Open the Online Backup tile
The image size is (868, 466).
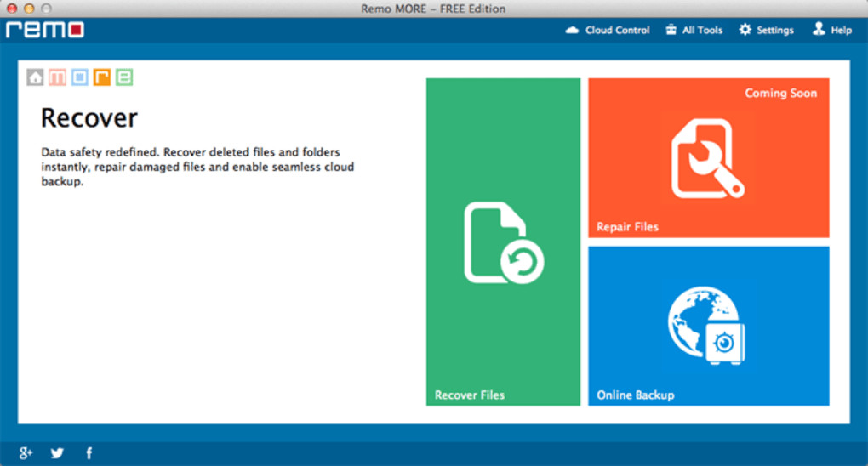[709, 326]
